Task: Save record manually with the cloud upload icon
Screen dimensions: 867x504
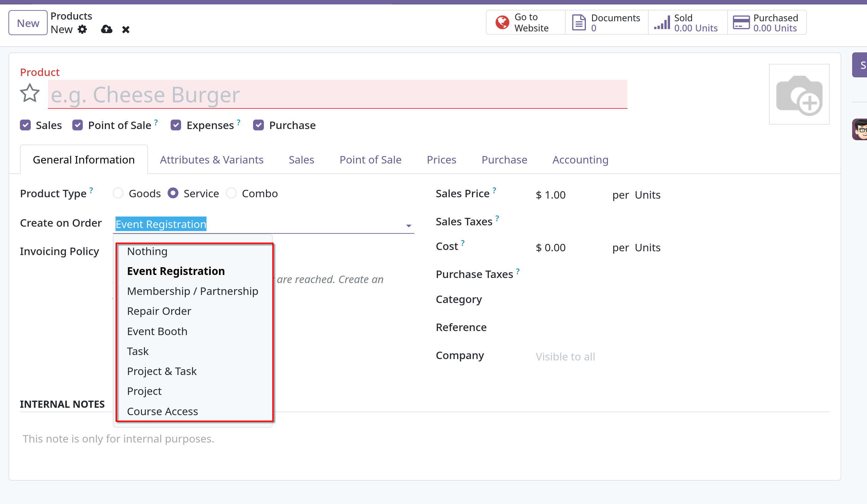Action: point(107,30)
